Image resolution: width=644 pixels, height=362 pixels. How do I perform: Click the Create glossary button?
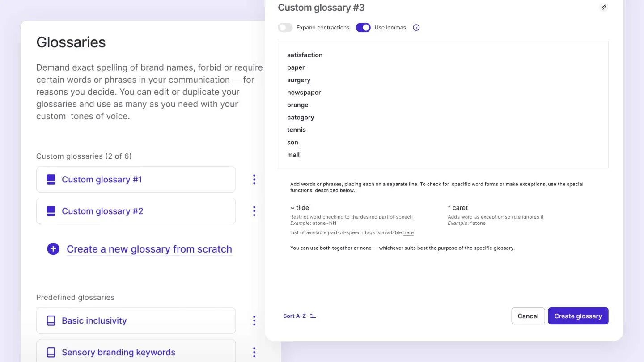coord(578,316)
